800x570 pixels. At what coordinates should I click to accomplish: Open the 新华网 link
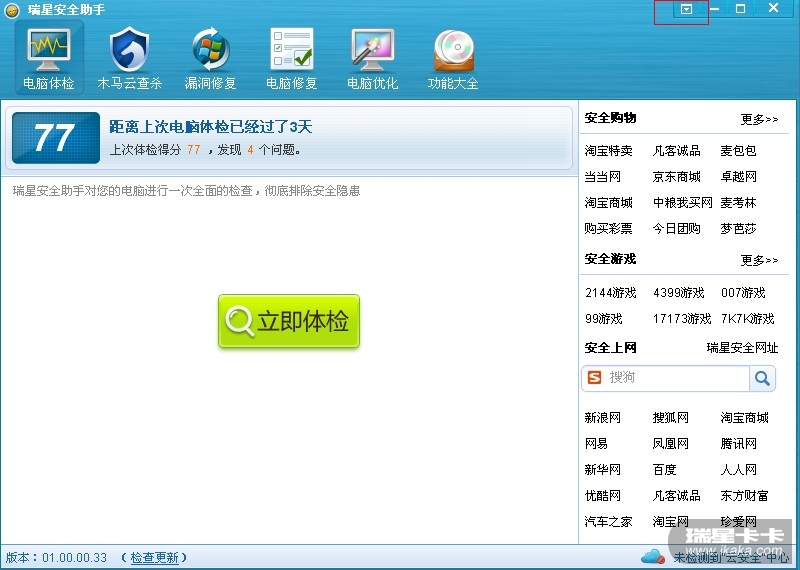click(603, 470)
